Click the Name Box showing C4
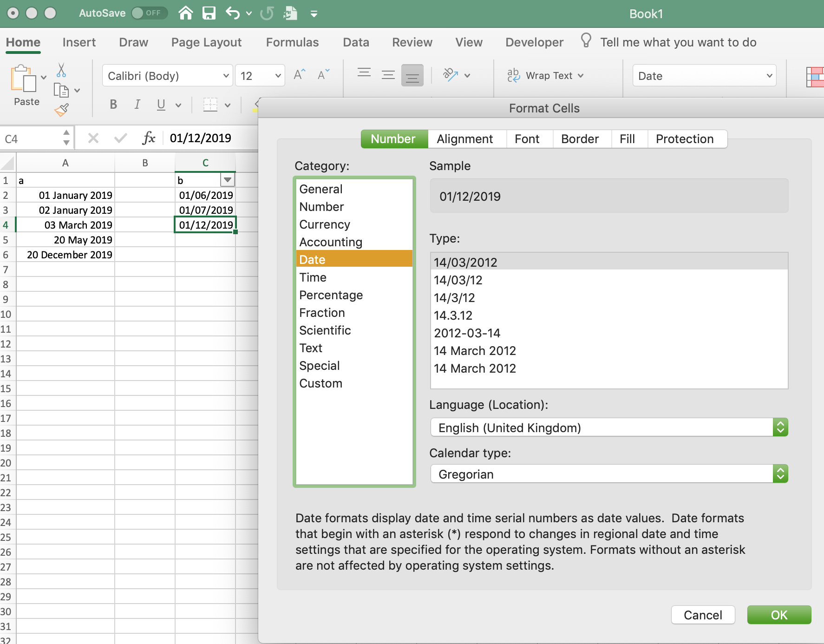Screen dimensions: 824x644 point(31,138)
